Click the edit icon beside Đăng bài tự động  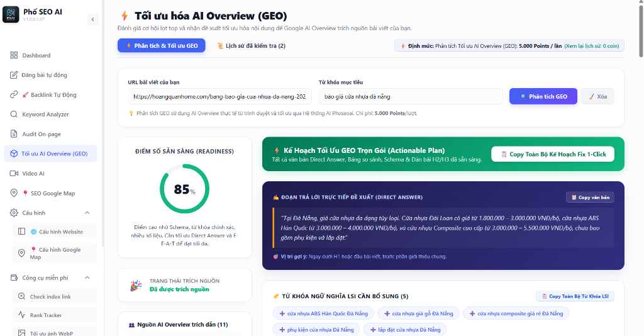click(14, 75)
